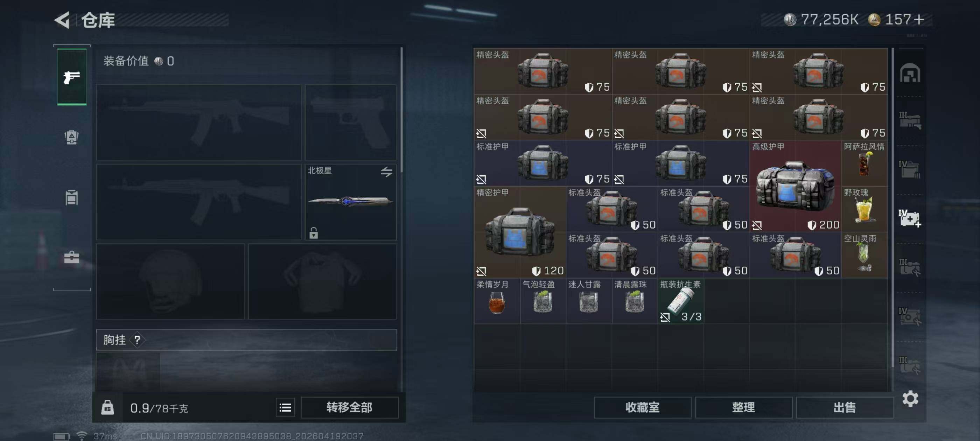Click the swap arrows on 北极星 knife slot

(386, 172)
